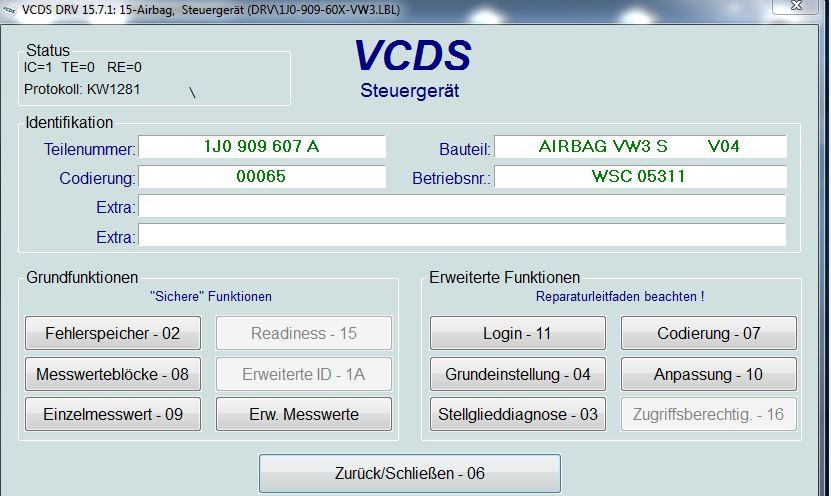
Task: Start Grundeinstellung - 04
Action: click(518, 374)
